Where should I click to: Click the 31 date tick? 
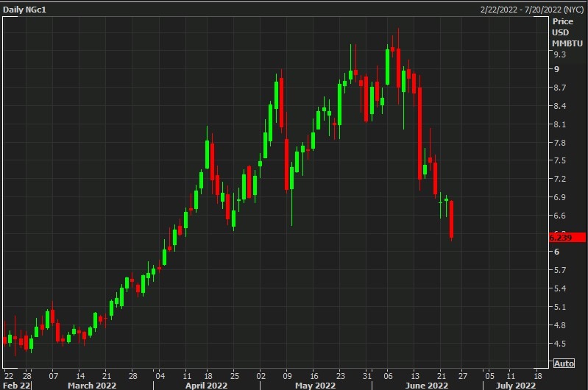367,376
